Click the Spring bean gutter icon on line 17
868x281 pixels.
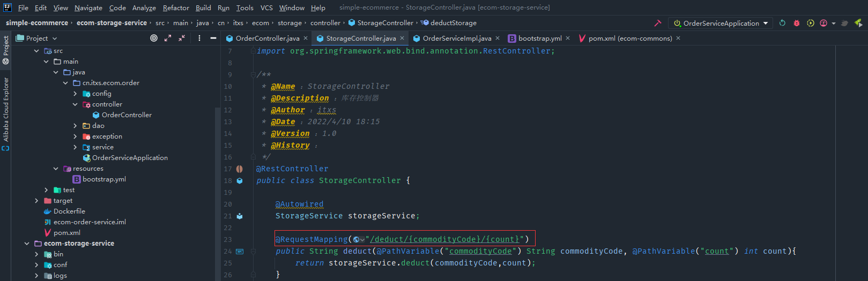240,169
